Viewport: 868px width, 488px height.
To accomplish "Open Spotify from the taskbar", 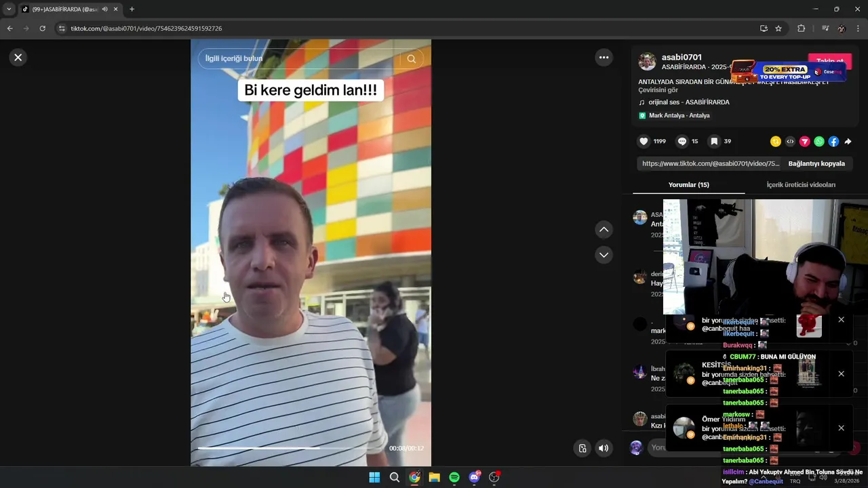I will (x=454, y=477).
